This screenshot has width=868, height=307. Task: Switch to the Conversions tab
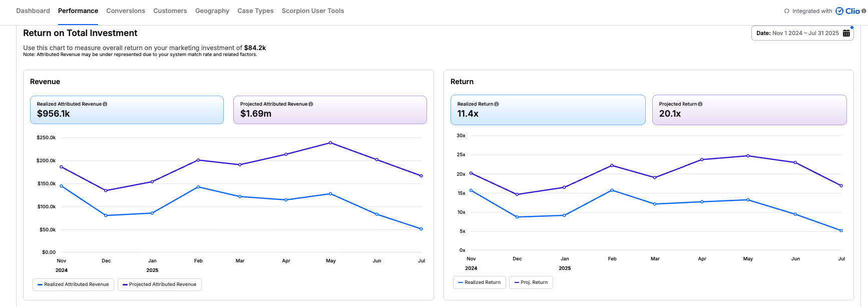point(126,11)
